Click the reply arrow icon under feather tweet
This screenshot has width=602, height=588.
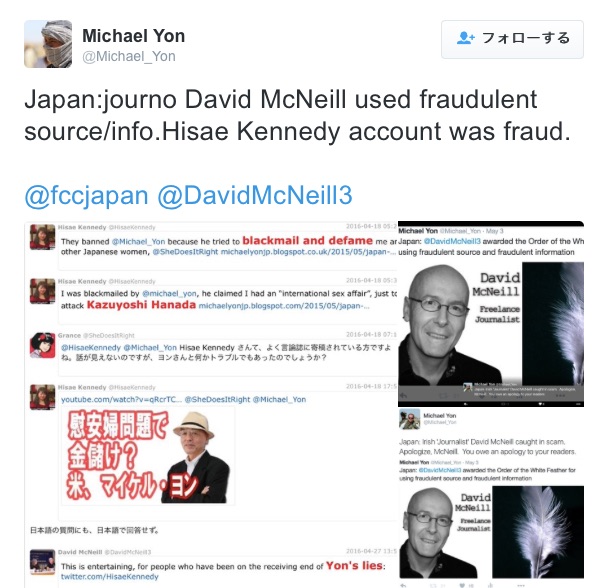[403, 585]
